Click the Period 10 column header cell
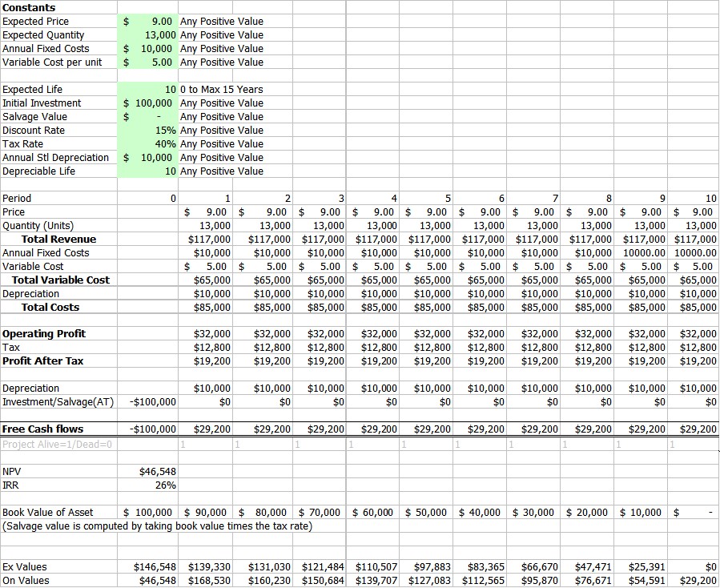This screenshot has height=588, width=720. 694,198
